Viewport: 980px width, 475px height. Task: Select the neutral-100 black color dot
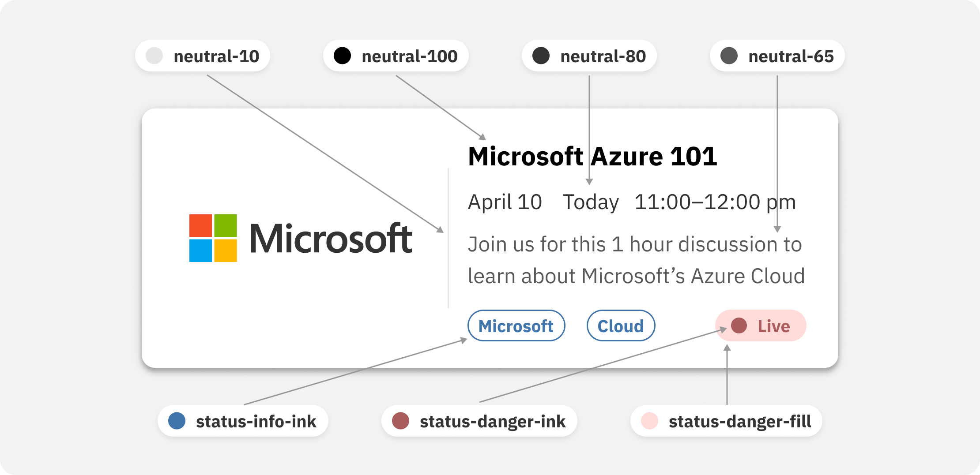coord(342,56)
